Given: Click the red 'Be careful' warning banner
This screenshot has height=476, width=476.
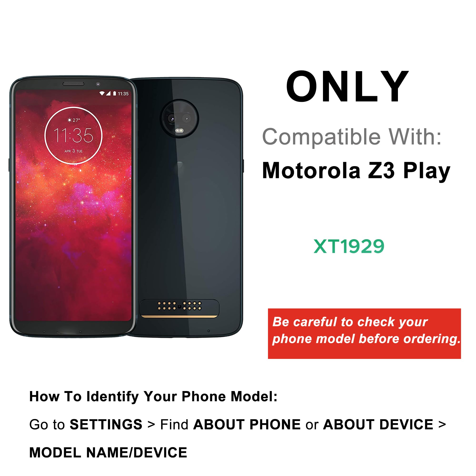Looking at the screenshot, I should click(x=364, y=334).
